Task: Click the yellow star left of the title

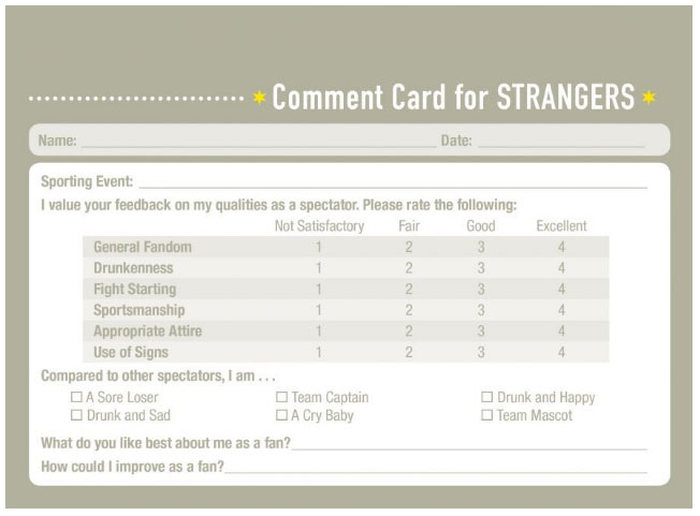Action: pos(259,98)
